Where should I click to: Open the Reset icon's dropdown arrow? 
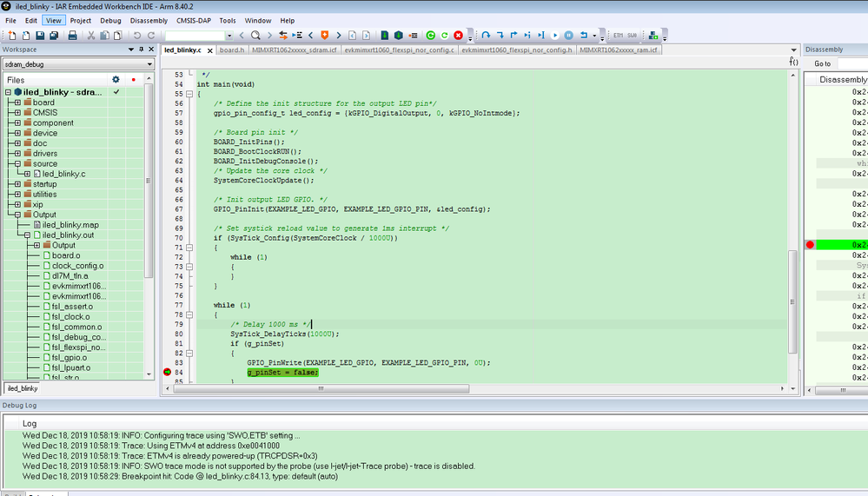(594, 36)
